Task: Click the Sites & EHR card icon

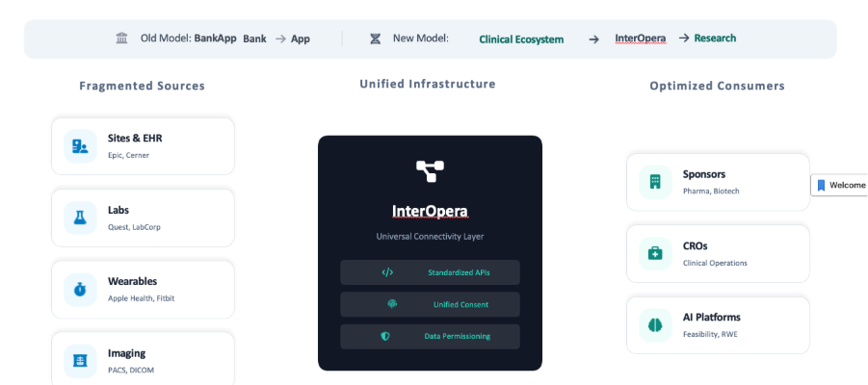Action: [x=80, y=146]
